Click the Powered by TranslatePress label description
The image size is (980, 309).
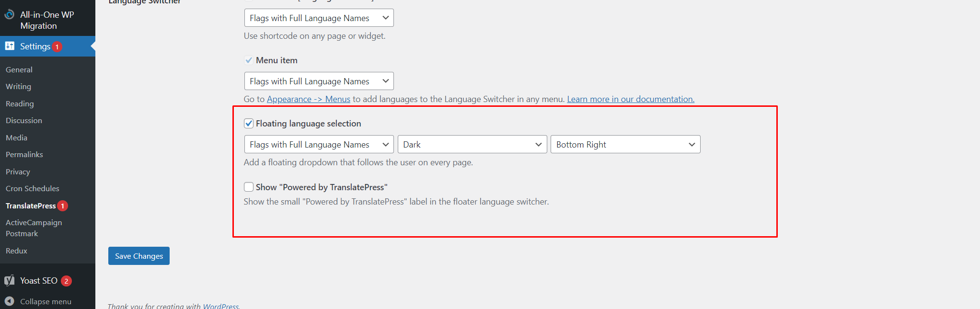tap(396, 202)
